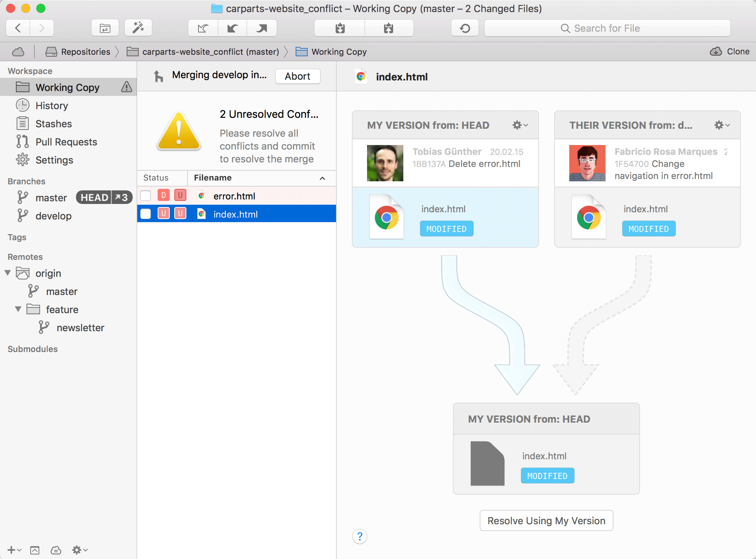Open the help question mark button
Image resolution: width=756 pixels, height=559 pixels.
coord(359,536)
